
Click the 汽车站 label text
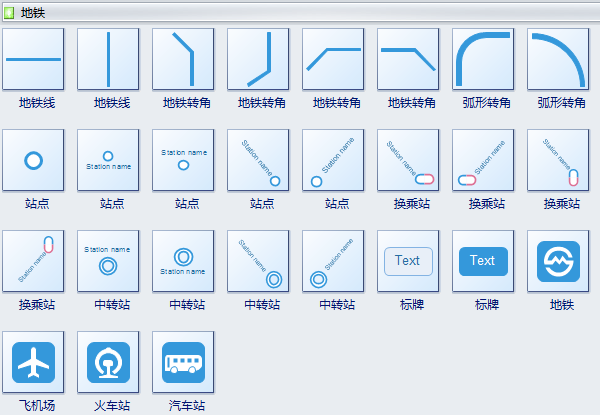click(x=187, y=405)
